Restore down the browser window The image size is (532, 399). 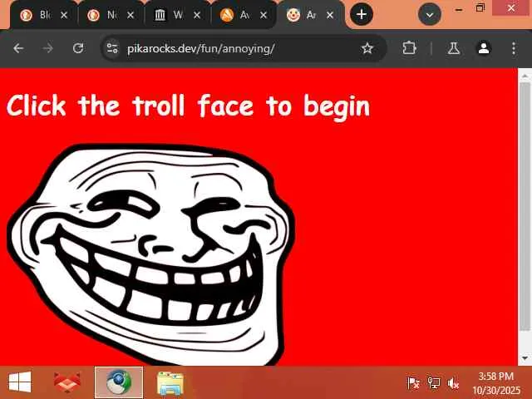click(x=480, y=8)
